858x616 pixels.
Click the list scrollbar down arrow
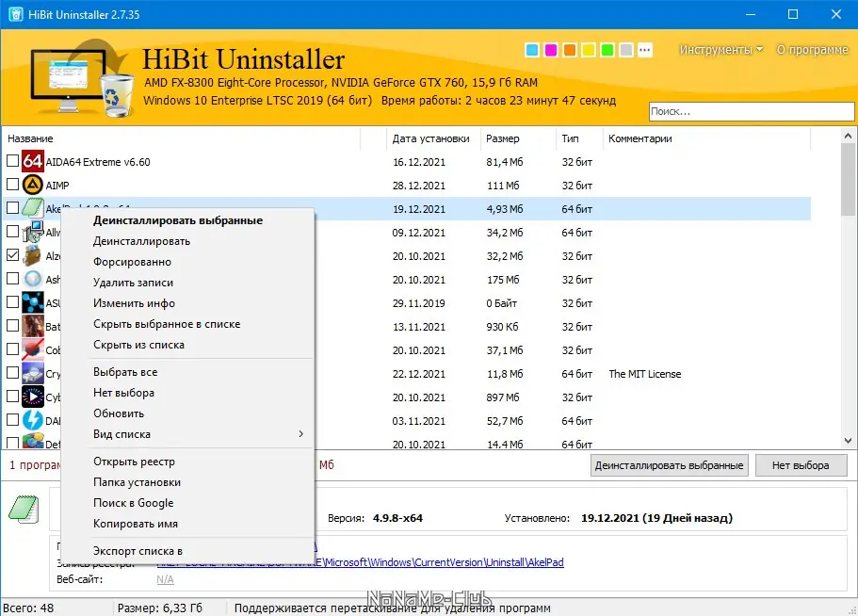pyautogui.click(x=849, y=441)
